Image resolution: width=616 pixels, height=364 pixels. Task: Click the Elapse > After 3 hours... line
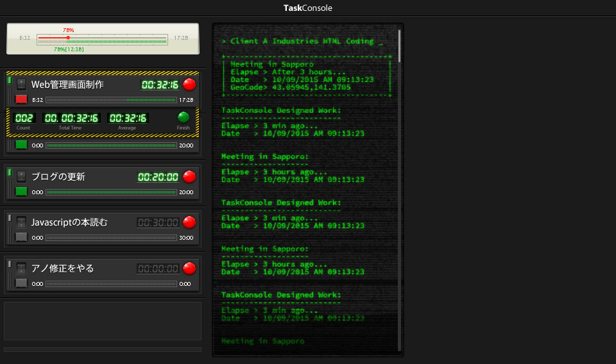288,72
